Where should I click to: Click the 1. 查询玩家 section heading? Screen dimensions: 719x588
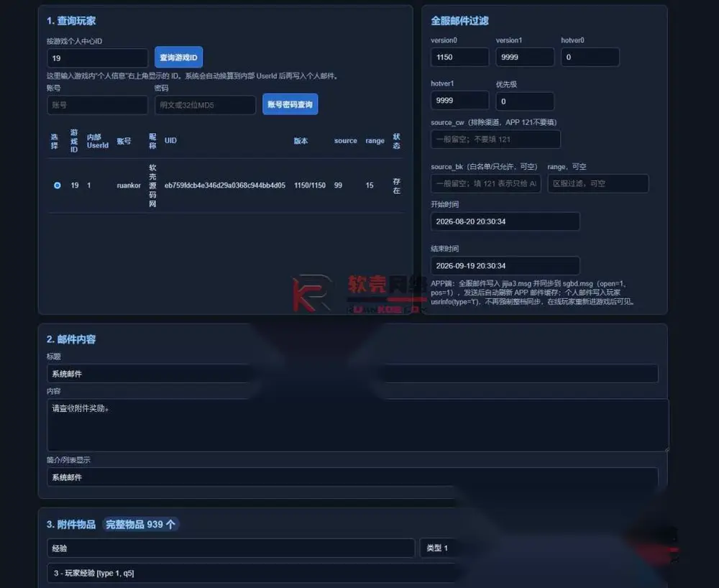pos(71,21)
